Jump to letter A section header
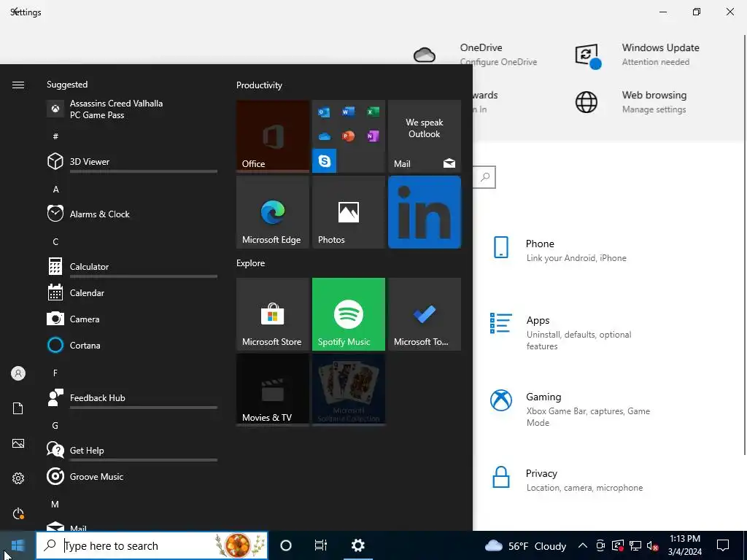Viewport: 747px width, 560px height. tap(55, 189)
